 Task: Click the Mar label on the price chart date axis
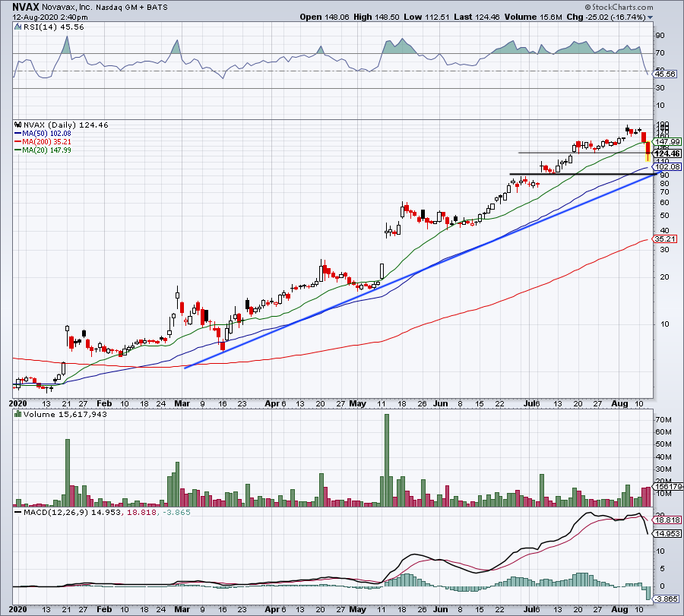point(182,403)
